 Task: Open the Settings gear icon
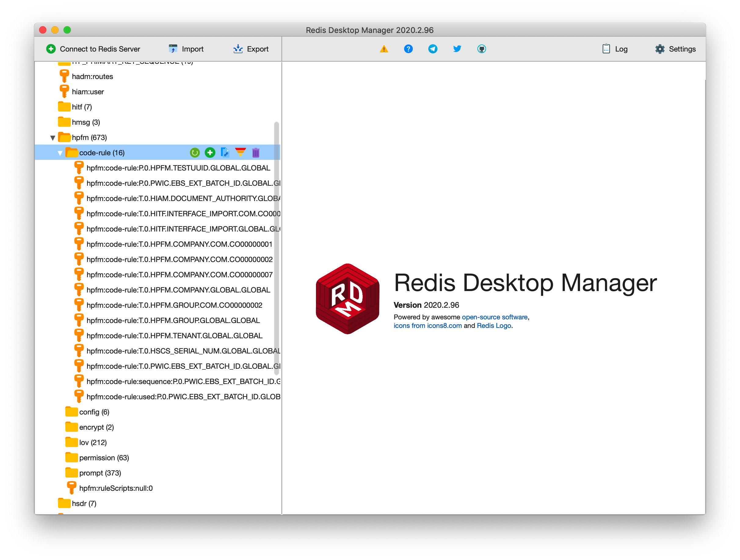coord(660,49)
